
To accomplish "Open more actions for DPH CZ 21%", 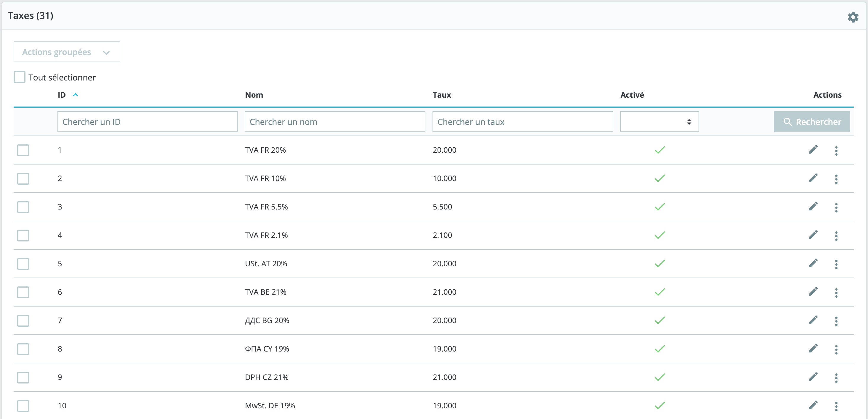I will pos(836,378).
